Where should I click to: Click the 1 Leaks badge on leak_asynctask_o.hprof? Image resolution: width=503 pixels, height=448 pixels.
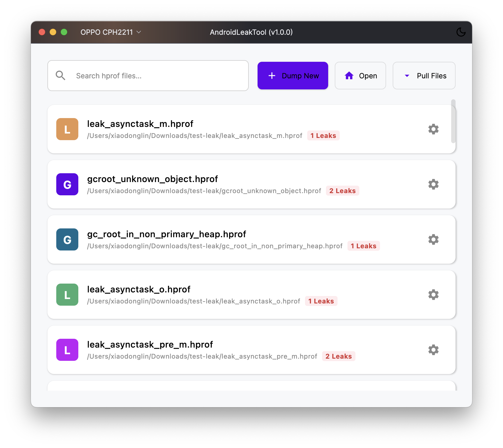(321, 301)
